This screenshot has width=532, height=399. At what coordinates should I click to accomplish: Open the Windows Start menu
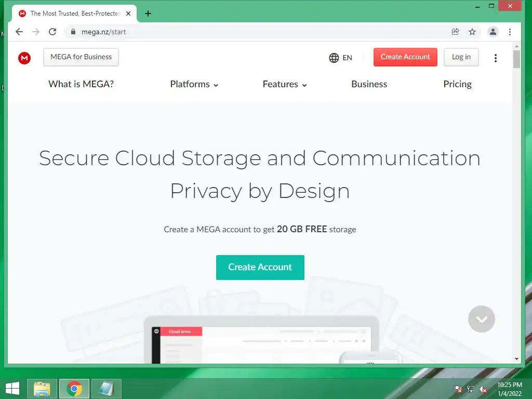pos(12,389)
